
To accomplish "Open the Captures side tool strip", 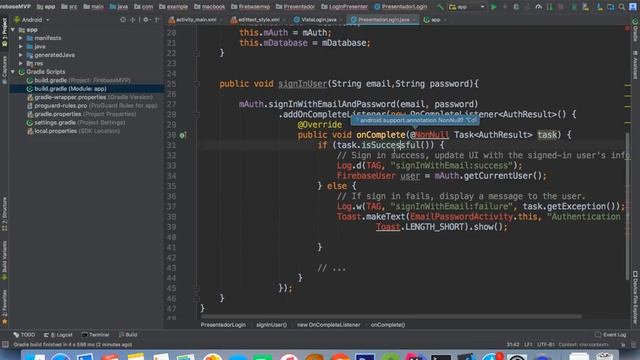I will 4,70.
